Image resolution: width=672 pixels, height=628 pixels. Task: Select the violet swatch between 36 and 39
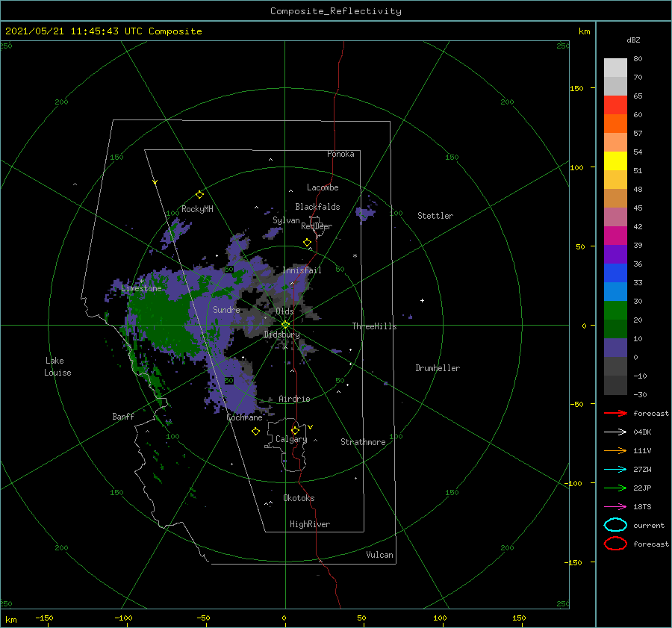[615, 254]
